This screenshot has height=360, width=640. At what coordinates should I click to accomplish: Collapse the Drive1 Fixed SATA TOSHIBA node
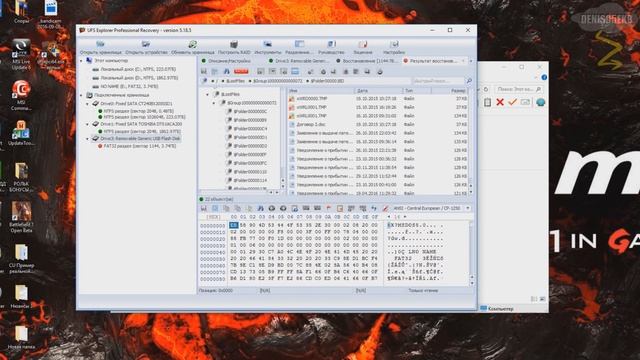click(x=87, y=124)
